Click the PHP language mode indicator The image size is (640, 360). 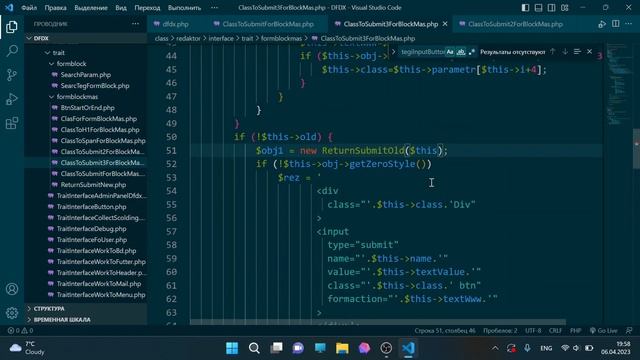point(576,331)
